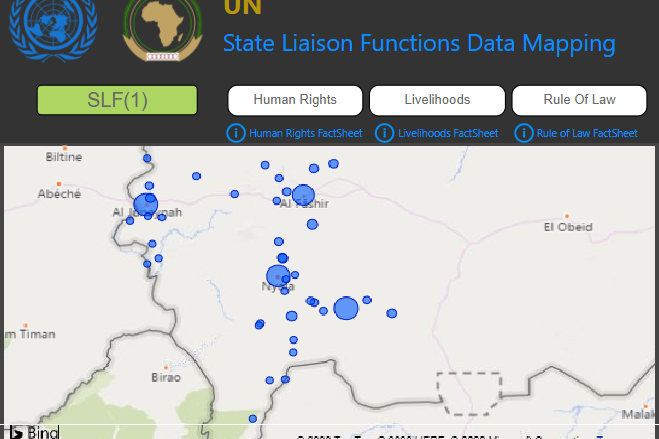
Task: Open the Livelihoods FactSheet link text
Action: click(447, 133)
